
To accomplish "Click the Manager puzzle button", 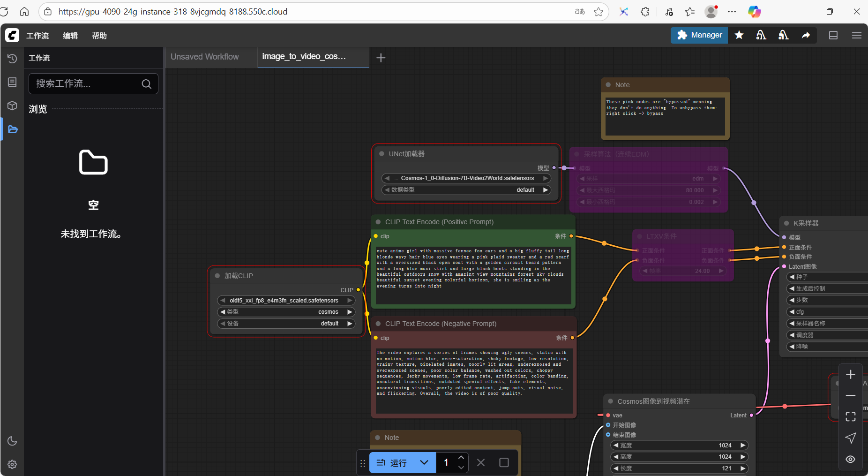I will pos(699,35).
